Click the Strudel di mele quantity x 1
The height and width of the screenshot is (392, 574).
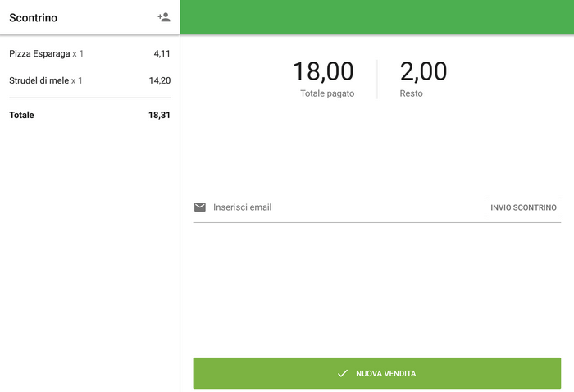click(77, 80)
